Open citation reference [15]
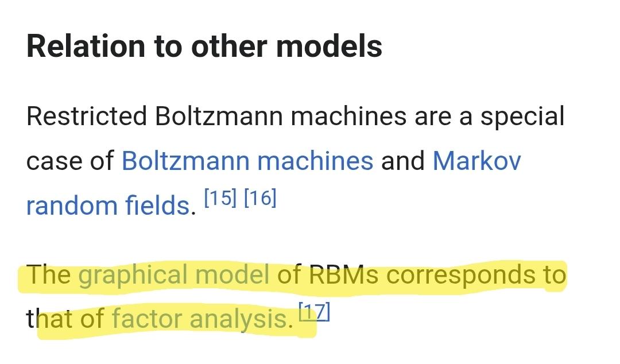620x364 pixels. click(x=220, y=198)
